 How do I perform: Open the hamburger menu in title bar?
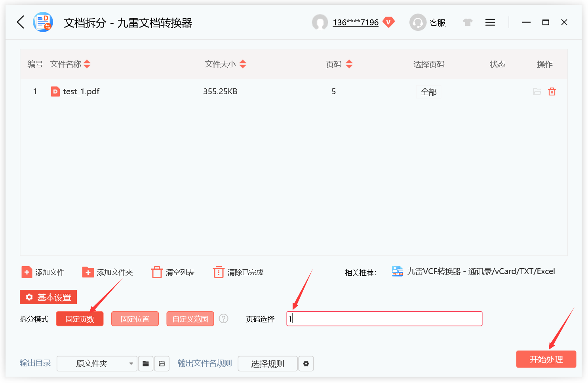coord(490,22)
